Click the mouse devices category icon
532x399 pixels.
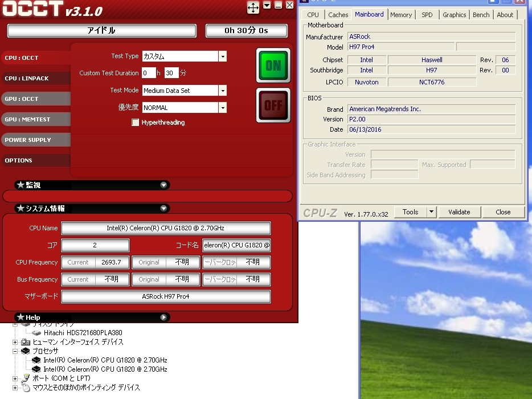26,388
